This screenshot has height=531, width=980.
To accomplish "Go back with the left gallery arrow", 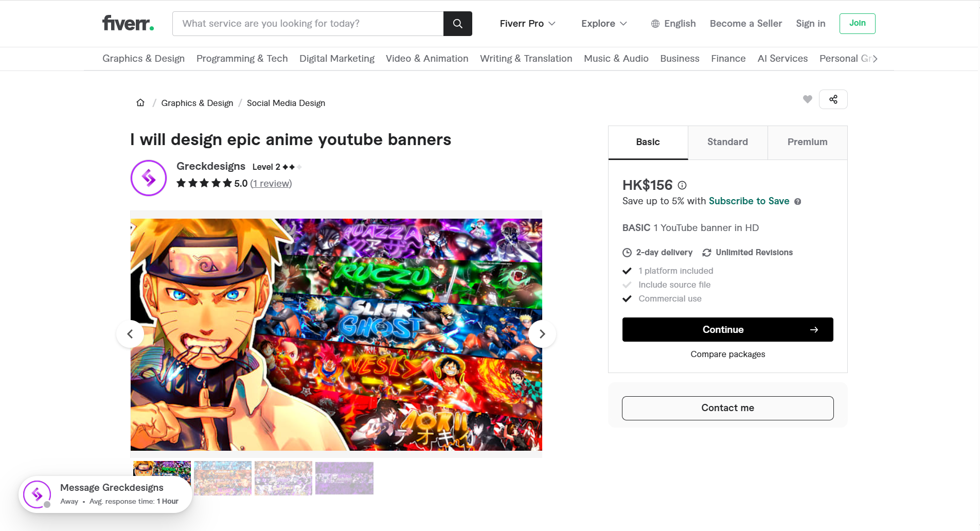I will pyautogui.click(x=130, y=333).
